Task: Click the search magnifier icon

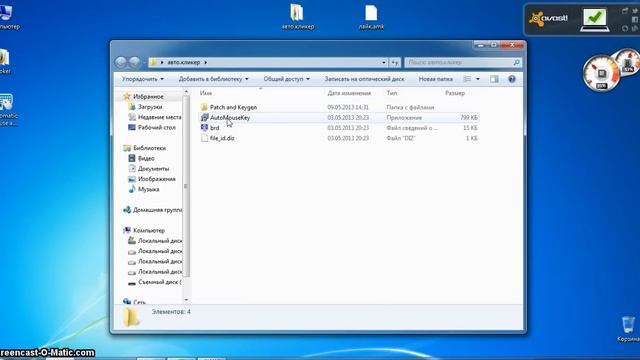Action: click(x=516, y=62)
